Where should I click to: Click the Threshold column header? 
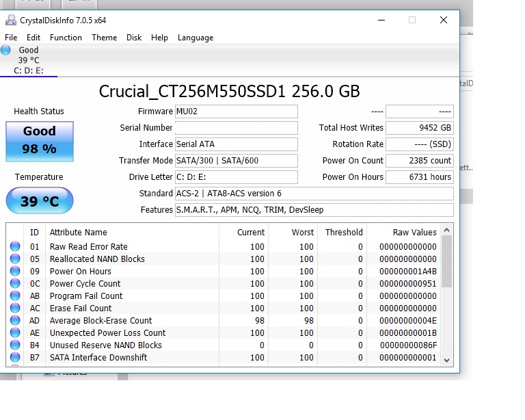point(342,232)
